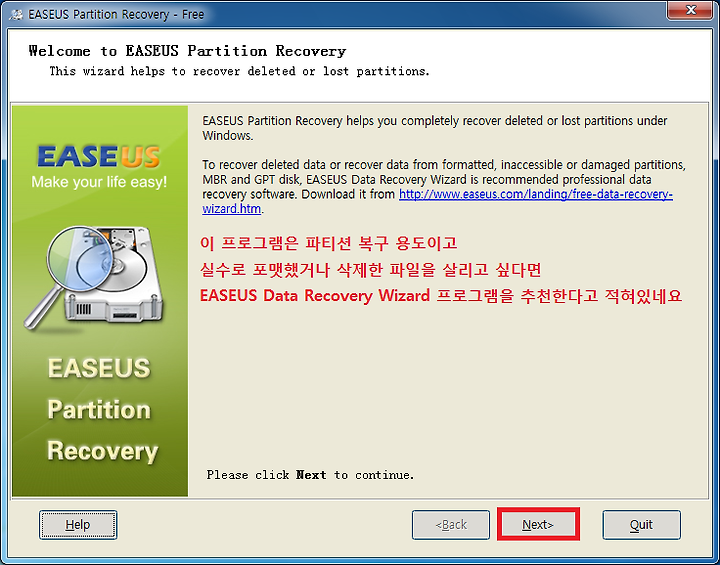
Task: Open the easeus.com free-data-recovery landing link
Action: click(536, 194)
